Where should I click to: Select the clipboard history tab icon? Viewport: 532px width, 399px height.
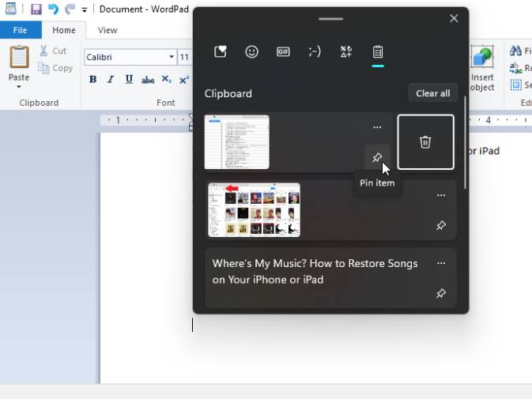click(378, 52)
